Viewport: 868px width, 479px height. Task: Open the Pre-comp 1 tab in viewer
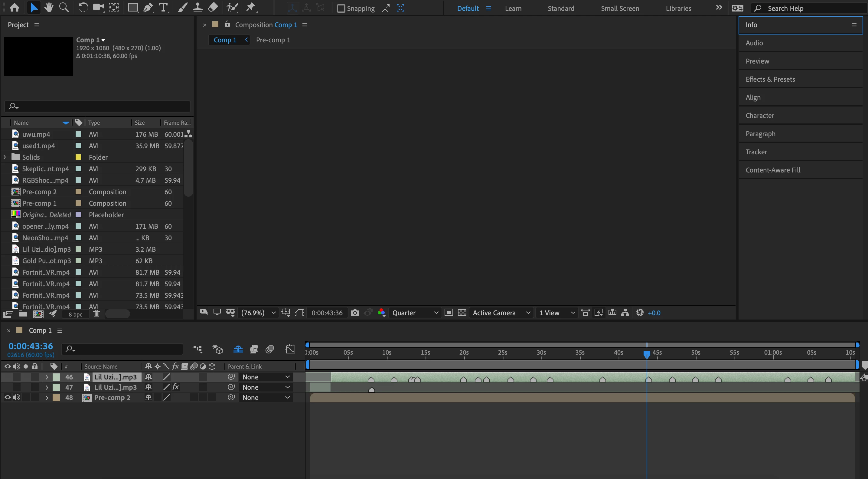click(x=273, y=40)
